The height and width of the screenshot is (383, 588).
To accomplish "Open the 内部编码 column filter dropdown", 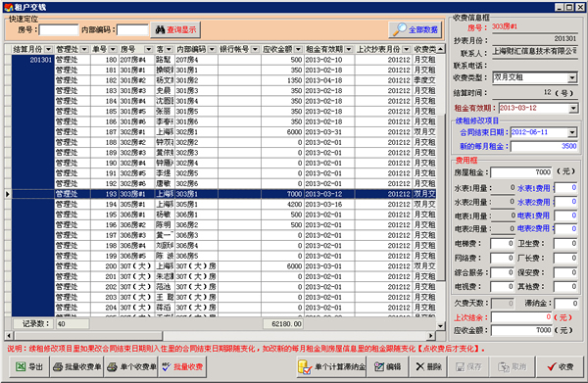I will tap(212, 50).
